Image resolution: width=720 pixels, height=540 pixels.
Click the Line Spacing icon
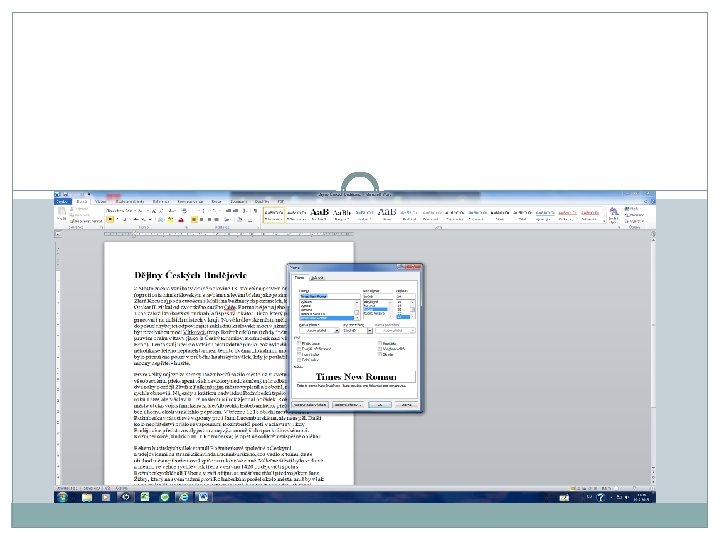[x=227, y=219]
